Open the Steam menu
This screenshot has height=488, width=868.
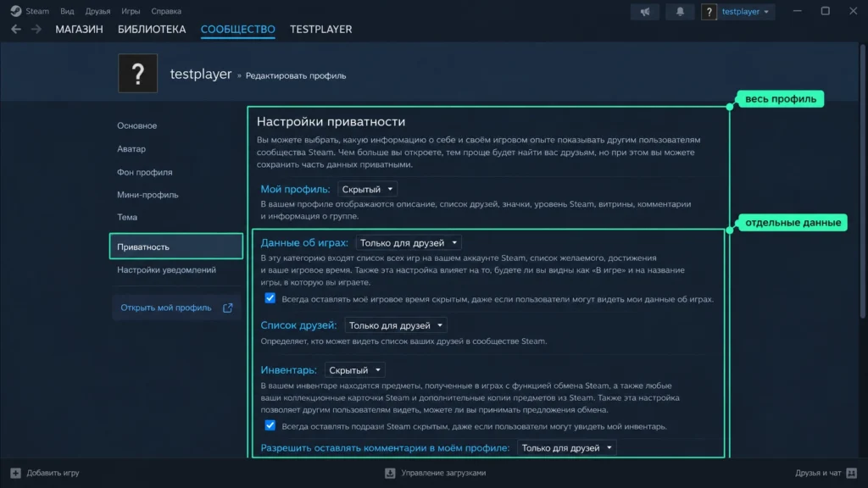[37, 11]
